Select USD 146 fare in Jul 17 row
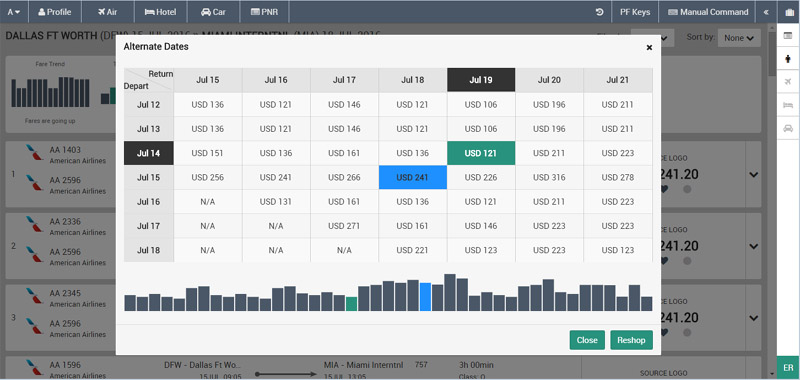The height and width of the screenshot is (380, 800). coord(481,226)
